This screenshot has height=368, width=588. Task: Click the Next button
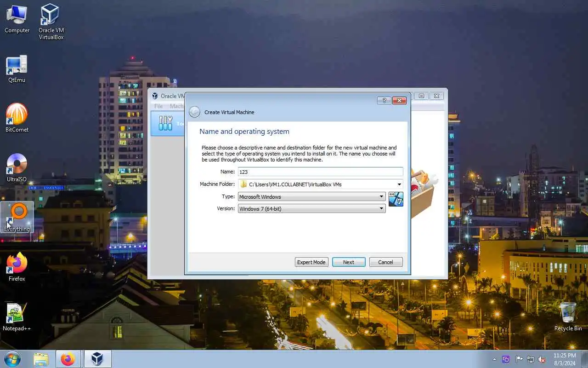click(349, 262)
